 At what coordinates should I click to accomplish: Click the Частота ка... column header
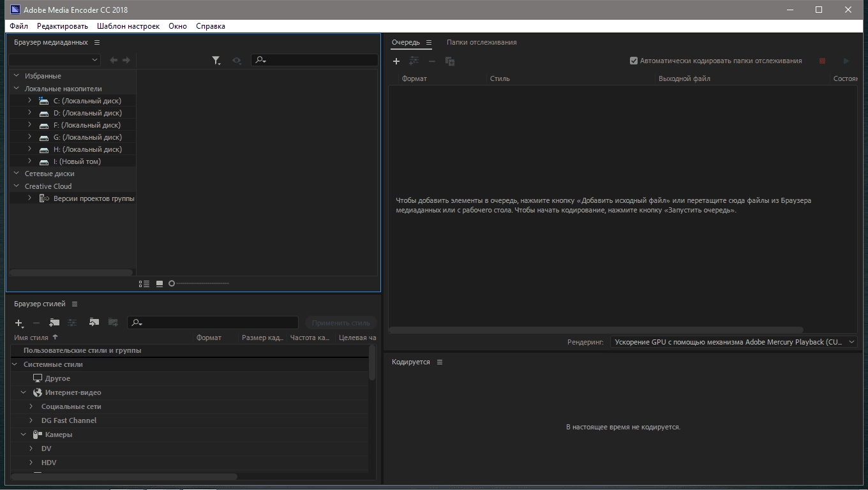pos(310,338)
